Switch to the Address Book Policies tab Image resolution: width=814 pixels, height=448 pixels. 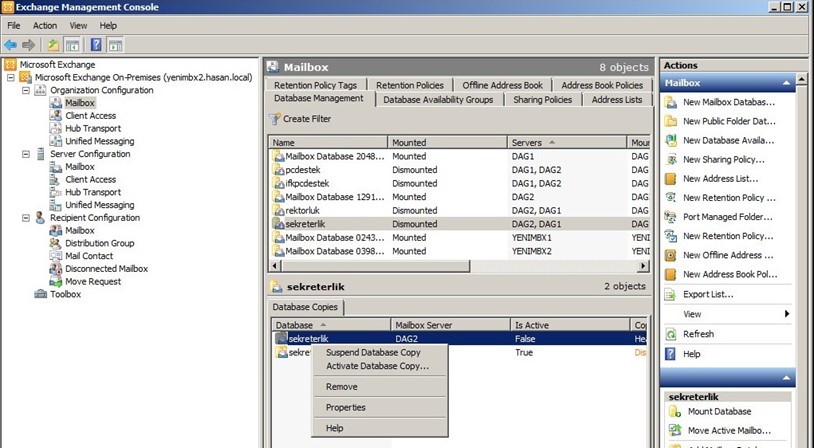(602, 85)
